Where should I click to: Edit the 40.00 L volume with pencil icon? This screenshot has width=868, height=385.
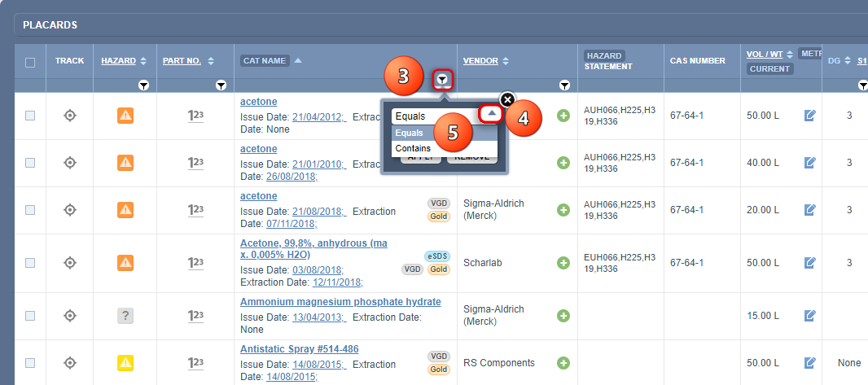(x=810, y=163)
